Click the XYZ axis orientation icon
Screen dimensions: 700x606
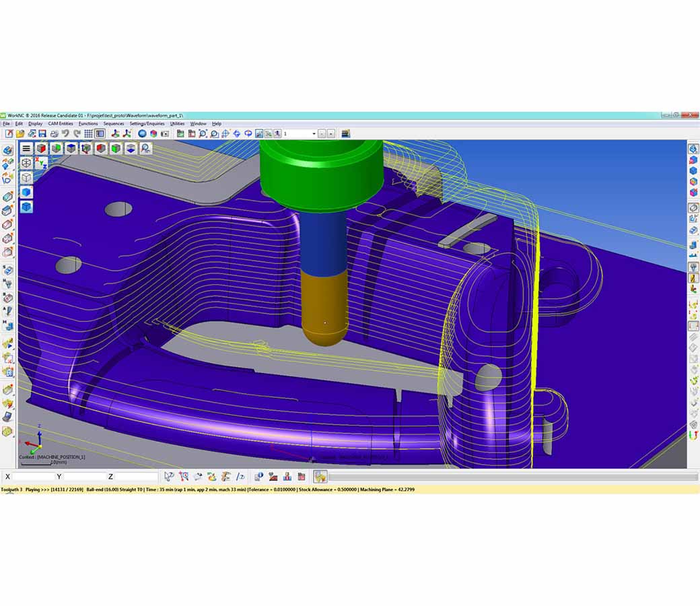click(41, 162)
